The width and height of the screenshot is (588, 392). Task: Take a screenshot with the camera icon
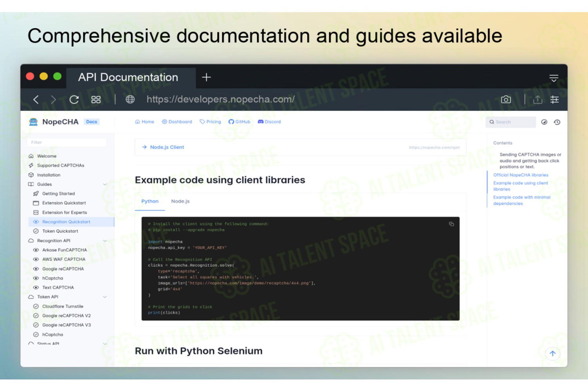point(506,100)
